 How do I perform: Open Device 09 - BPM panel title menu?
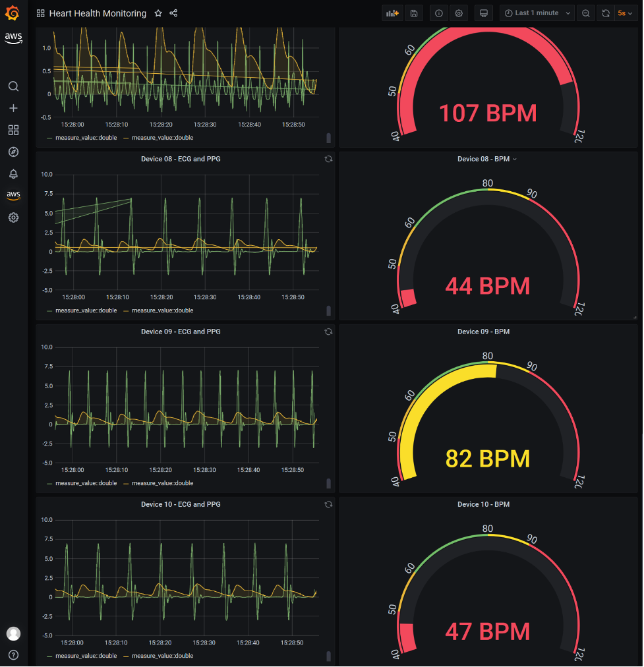click(483, 332)
